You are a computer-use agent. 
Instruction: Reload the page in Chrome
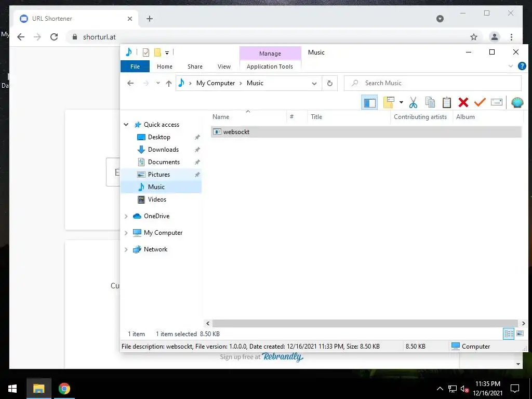(x=54, y=37)
